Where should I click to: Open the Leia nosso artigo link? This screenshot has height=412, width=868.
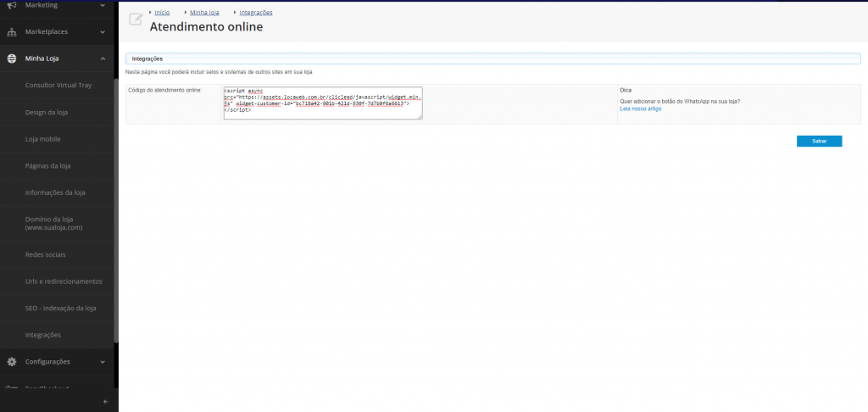click(x=641, y=109)
